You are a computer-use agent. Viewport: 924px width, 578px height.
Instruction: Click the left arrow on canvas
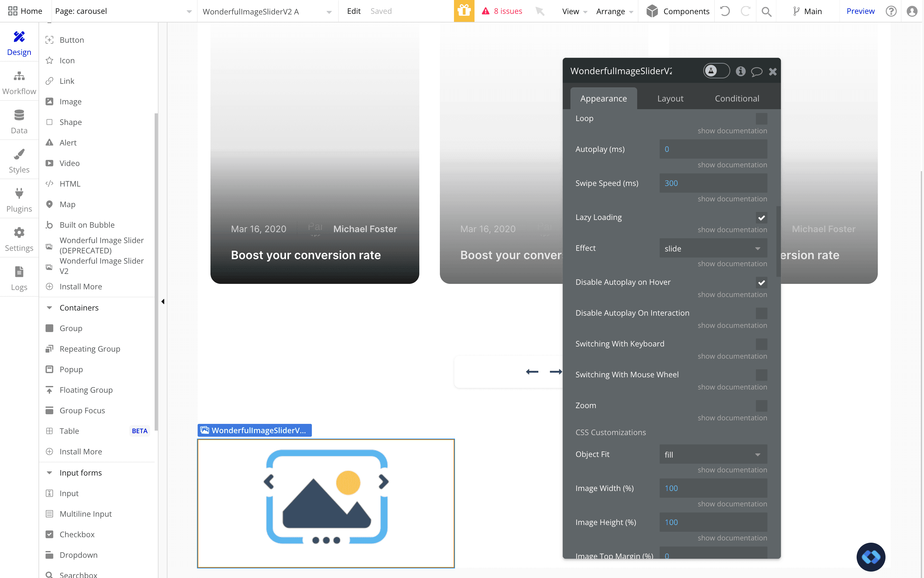[x=532, y=372]
